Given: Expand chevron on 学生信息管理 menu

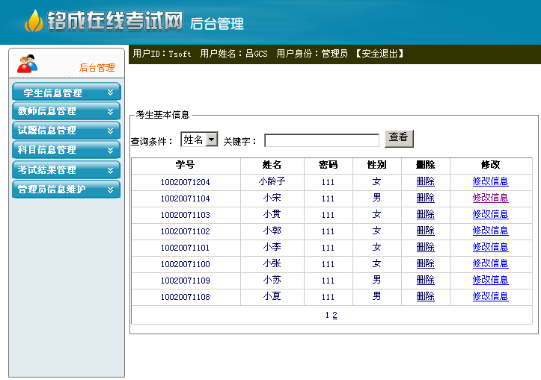Looking at the screenshot, I should click(x=110, y=92).
